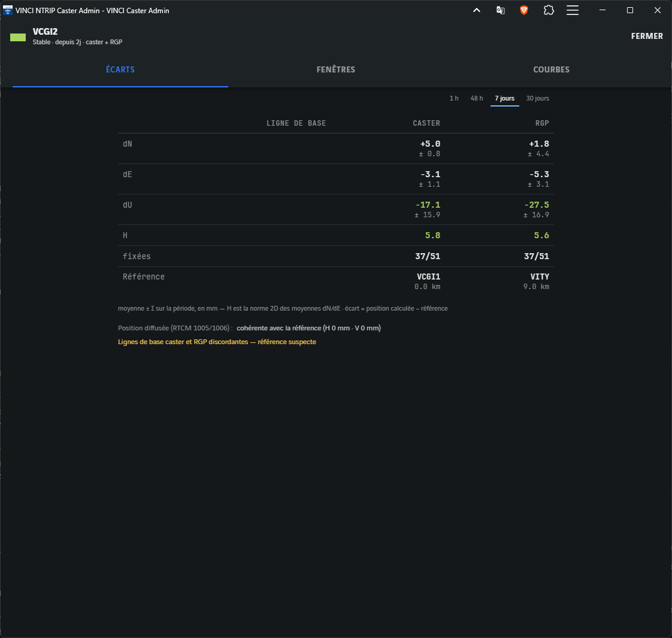672x638 pixels.
Task: Click the VITY reference station
Action: [540, 277]
